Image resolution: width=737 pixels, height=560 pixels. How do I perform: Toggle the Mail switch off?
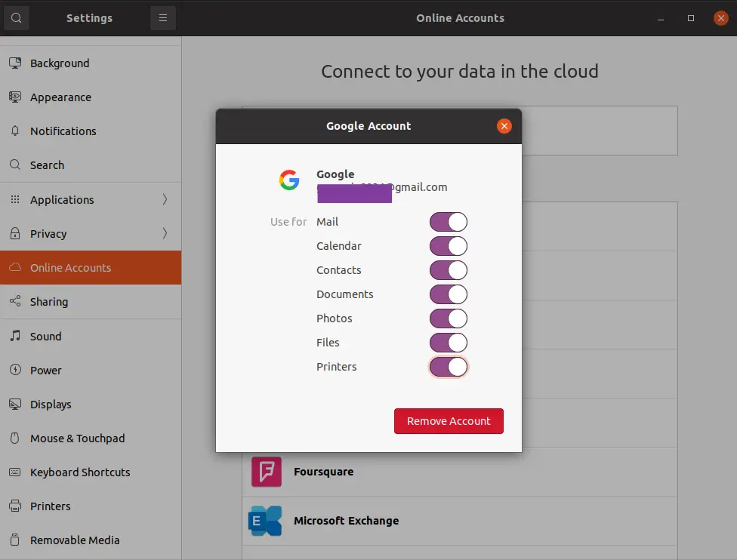click(x=449, y=222)
